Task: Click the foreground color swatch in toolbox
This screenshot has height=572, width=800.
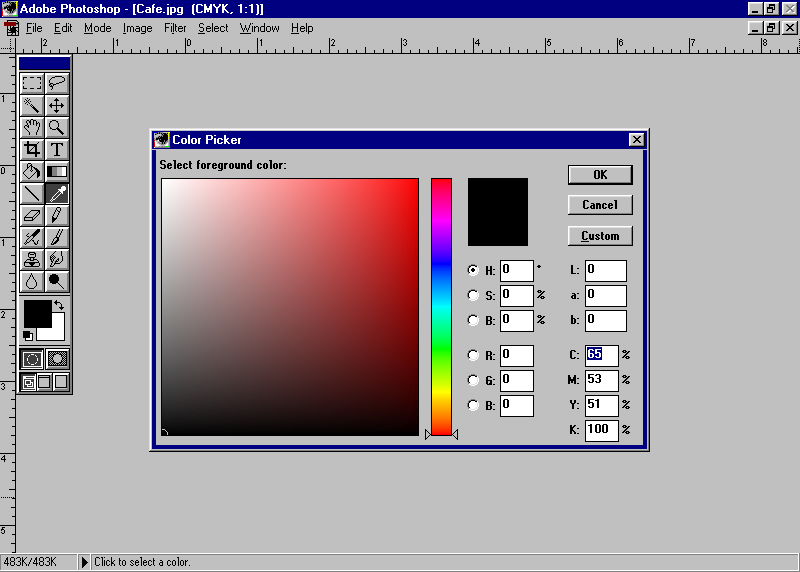Action: tap(37, 313)
